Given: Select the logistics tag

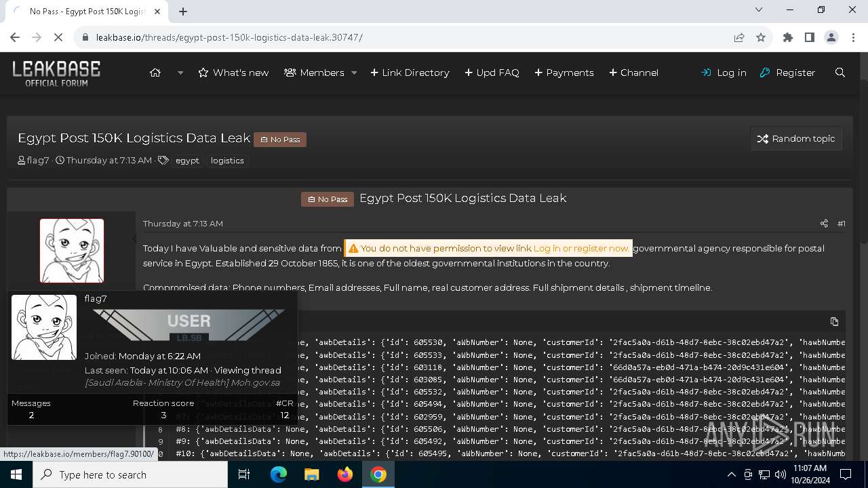Looking at the screenshot, I should point(227,161).
